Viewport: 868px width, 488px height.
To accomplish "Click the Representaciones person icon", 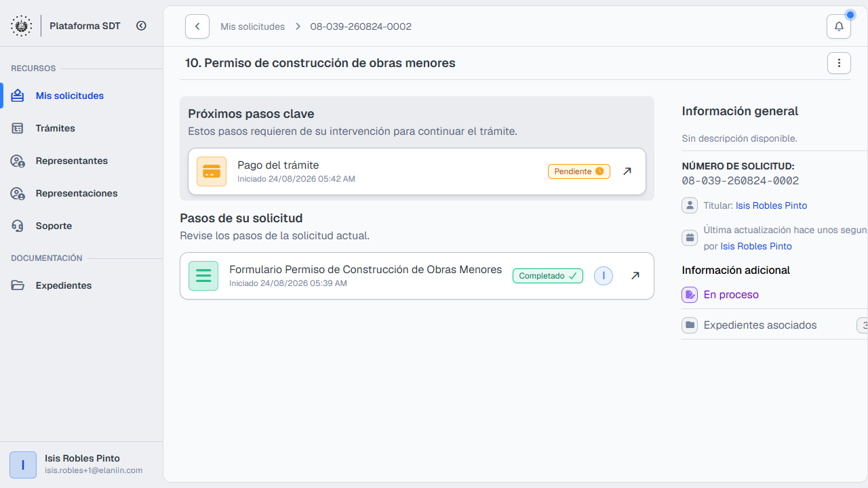I will click(x=18, y=193).
